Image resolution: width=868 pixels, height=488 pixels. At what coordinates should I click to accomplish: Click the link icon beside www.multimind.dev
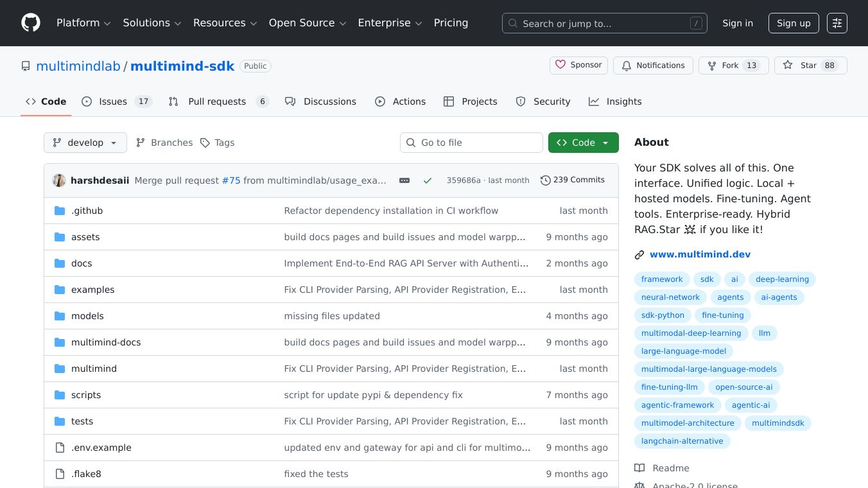point(639,254)
